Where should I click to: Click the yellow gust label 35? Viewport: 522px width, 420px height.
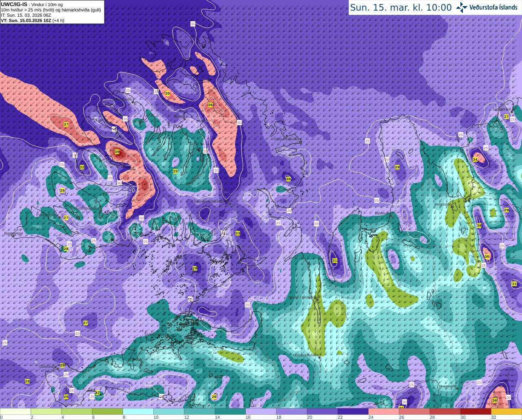(167, 93)
